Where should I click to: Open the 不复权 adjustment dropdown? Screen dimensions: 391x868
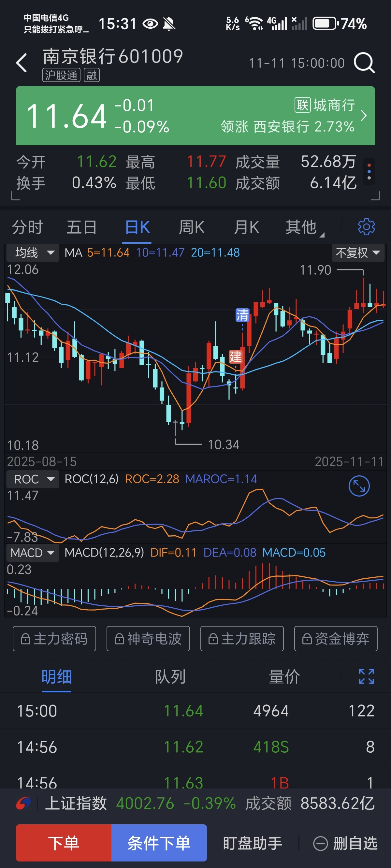pyautogui.click(x=358, y=253)
